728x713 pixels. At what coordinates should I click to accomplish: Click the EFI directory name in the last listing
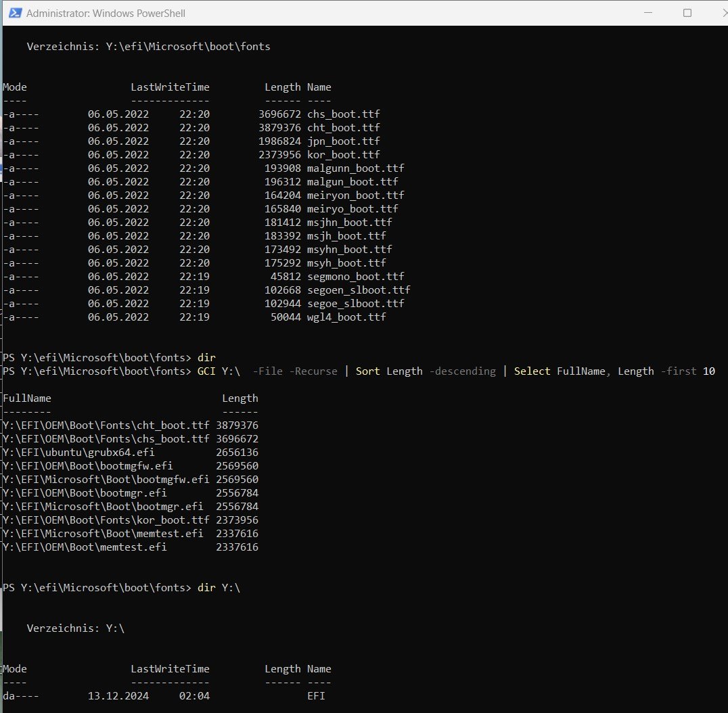tap(316, 696)
